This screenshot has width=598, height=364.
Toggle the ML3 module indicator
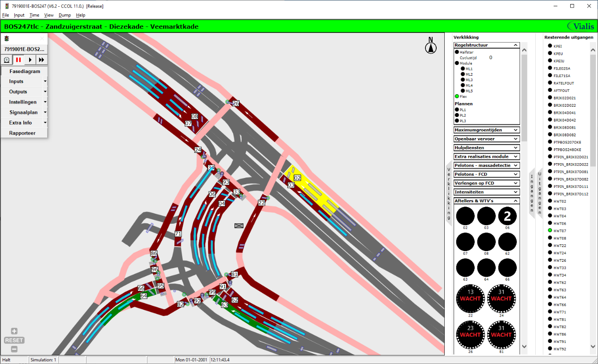pyautogui.click(x=463, y=80)
